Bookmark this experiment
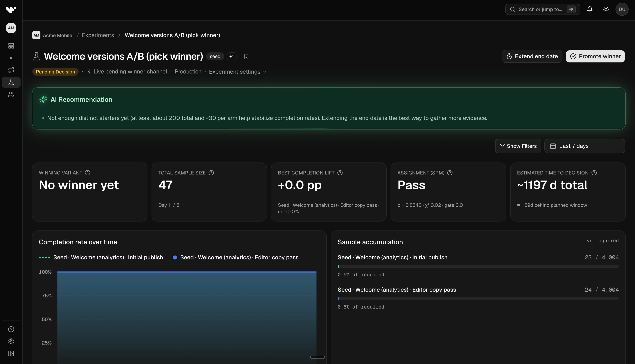 (x=246, y=57)
